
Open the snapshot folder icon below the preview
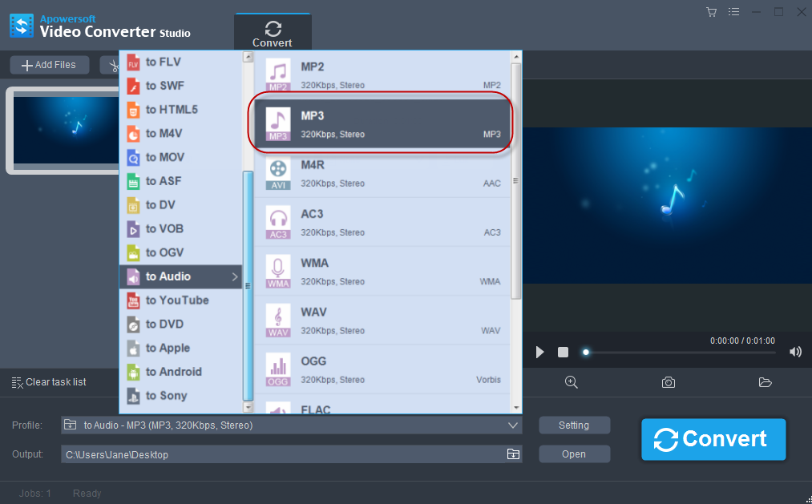coord(765,382)
